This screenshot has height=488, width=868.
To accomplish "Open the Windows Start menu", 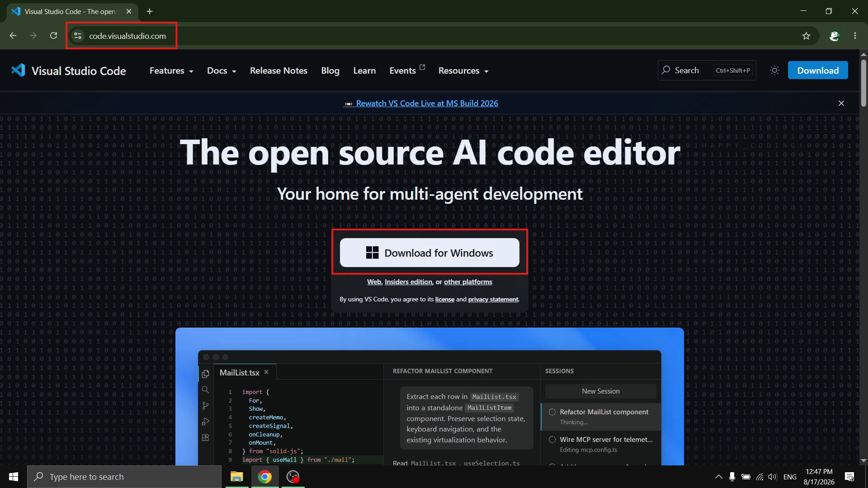I will pos(14,477).
